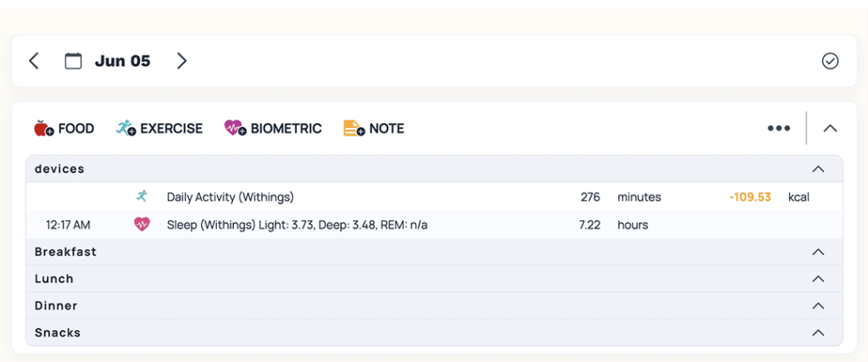Collapse the Lunch section

click(818, 279)
